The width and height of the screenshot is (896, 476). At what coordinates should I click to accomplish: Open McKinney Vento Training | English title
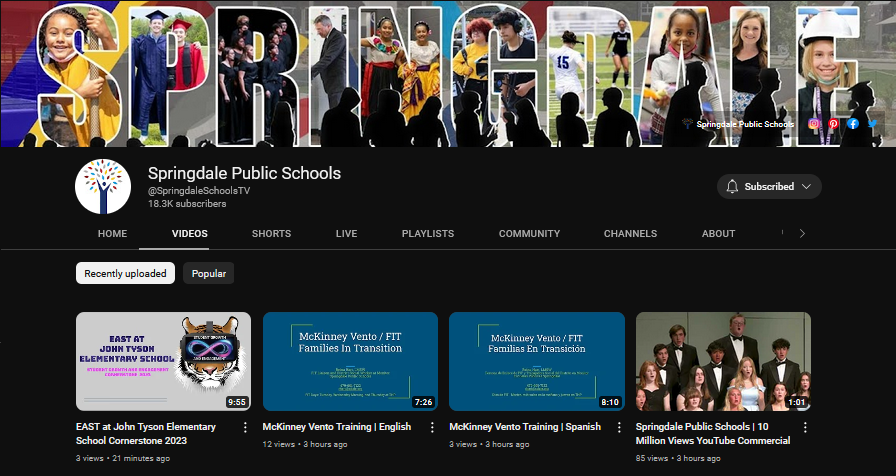point(337,427)
